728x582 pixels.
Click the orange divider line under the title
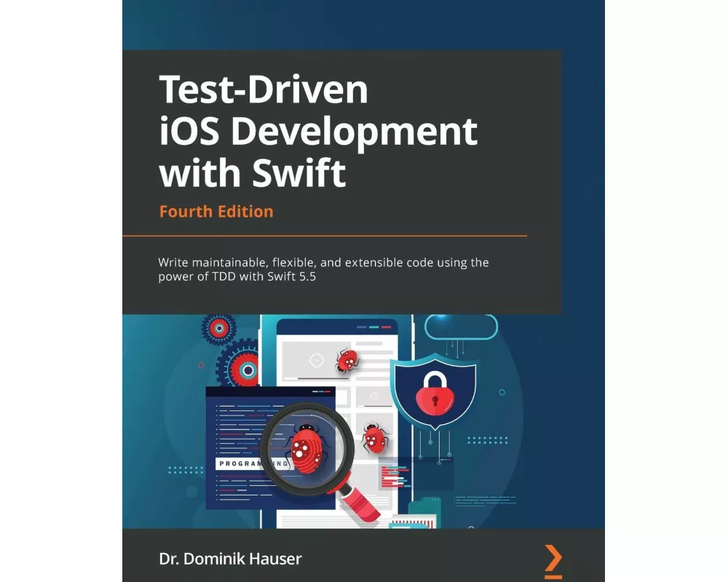(x=324, y=234)
